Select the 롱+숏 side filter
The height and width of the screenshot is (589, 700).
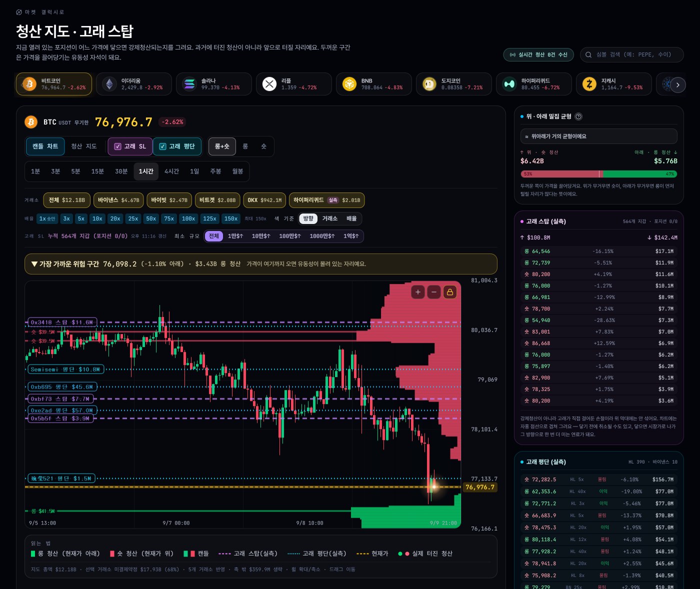[x=222, y=146]
